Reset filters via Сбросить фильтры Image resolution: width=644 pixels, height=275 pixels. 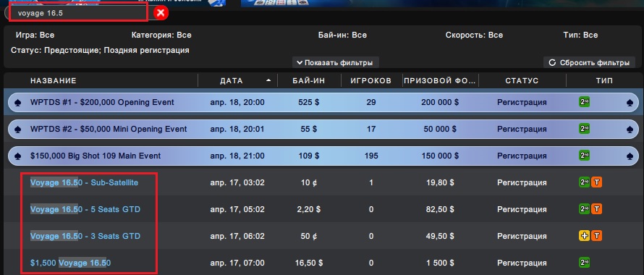click(590, 63)
